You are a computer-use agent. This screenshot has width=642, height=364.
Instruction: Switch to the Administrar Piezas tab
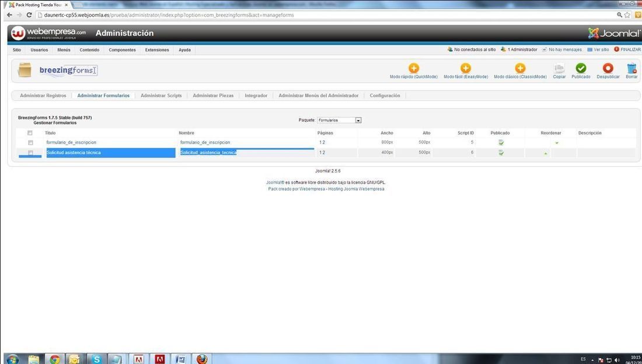pyautogui.click(x=213, y=96)
